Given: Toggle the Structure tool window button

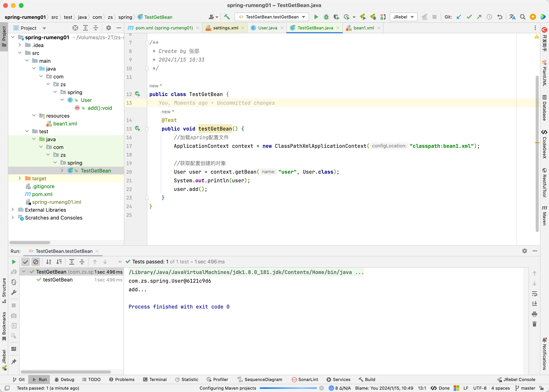Looking at the screenshot, I should pyautogui.click(x=4, y=290).
